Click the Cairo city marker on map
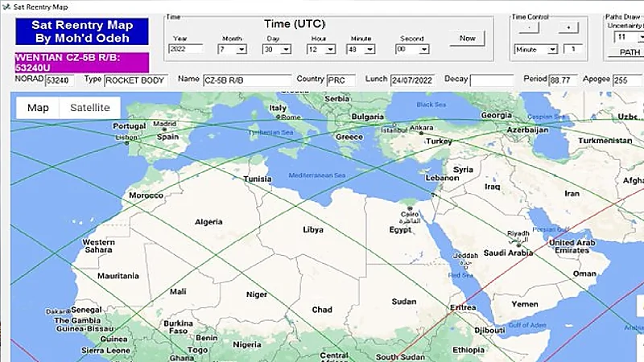 [x=410, y=209]
